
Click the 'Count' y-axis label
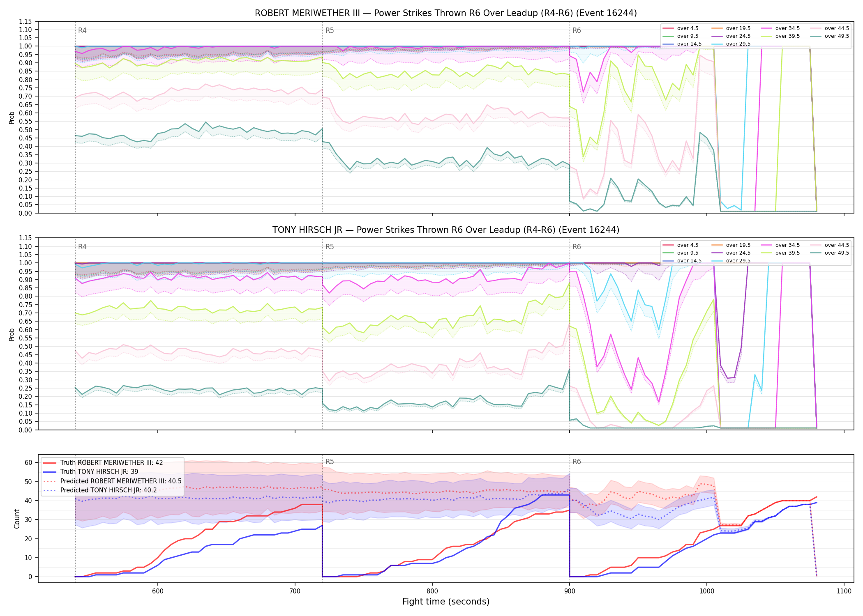tap(17, 519)
